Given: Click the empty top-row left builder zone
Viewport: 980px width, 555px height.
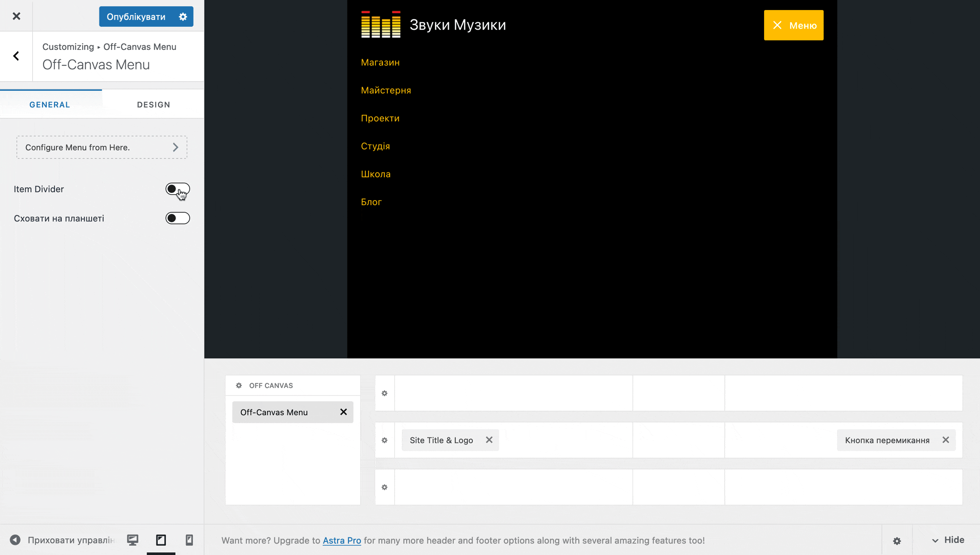Looking at the screenshot, I should pos(514,393).
